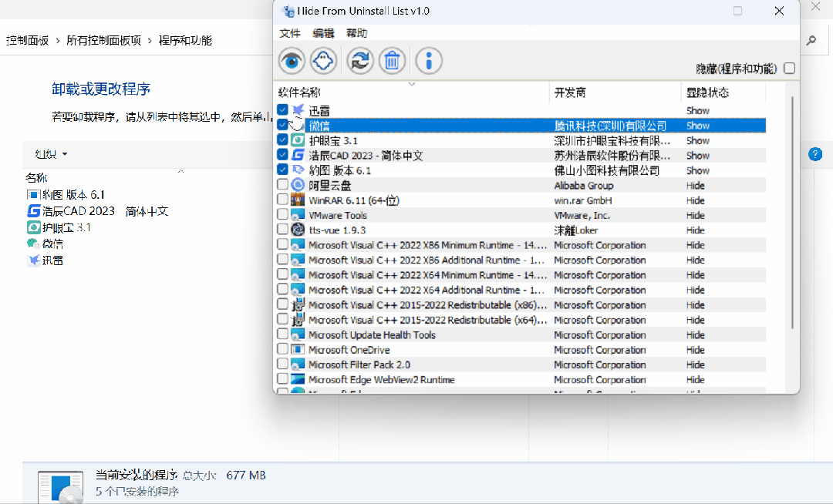Image resolution: width=833 pixels, height=504 pixels.
Task: Check the Microsoft OneDrive checkbox
Action: [282, 349]
